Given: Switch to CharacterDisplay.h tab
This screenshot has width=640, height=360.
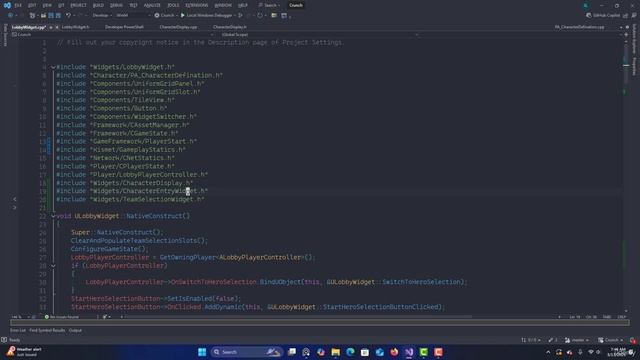Looking at the screenshot, I should coord(229,27).
